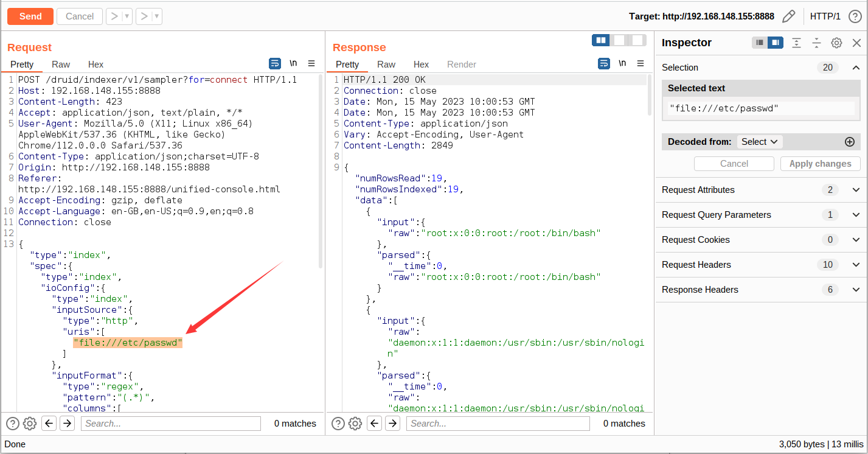Open Request search help icon
The height and width of the screenshot is (454, 868).
(13, 424)
